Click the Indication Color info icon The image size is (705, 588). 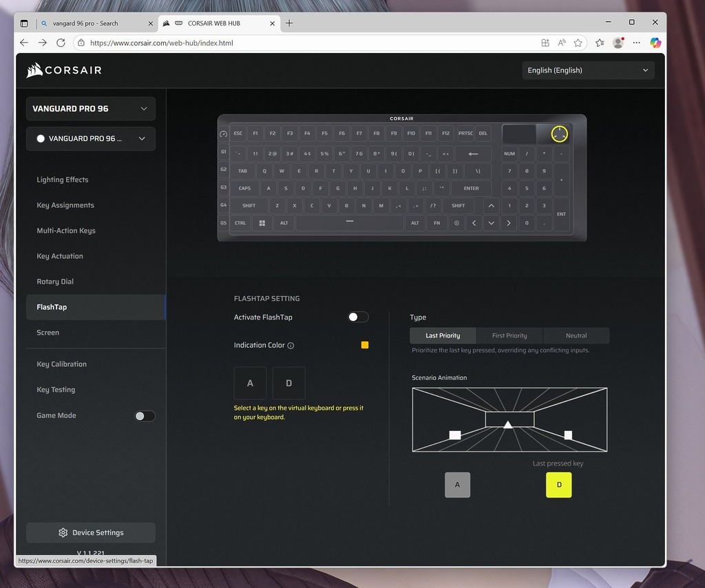[291, 346]
